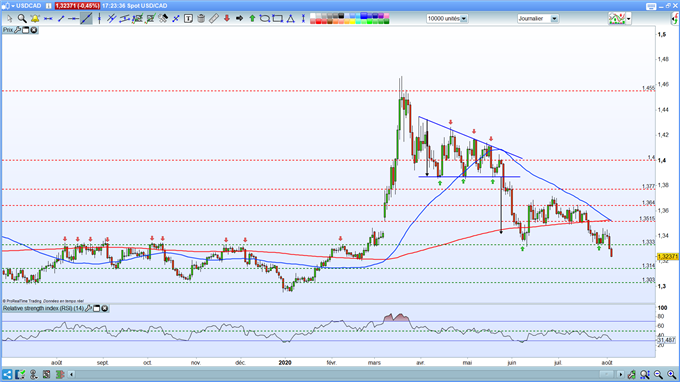Select the segment line drawing tool
This screenshot has height=382, width=680.
coord(61,19)
